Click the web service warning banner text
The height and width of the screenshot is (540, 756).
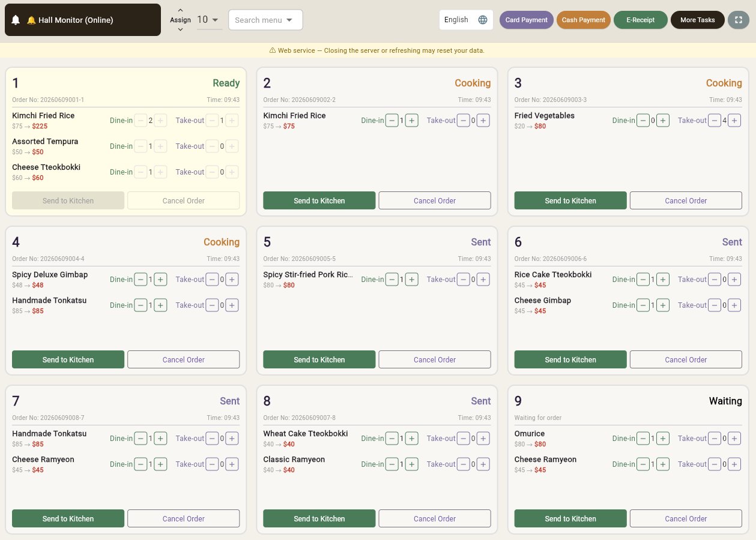click(376, 50)
